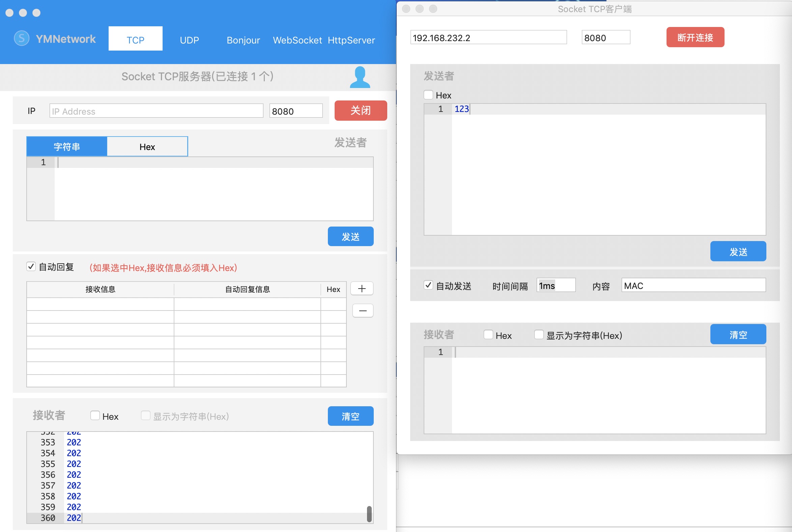Click 清空 button in the server receiver section
This screenshot has width=792, height=532.
(x=350, y=416)
